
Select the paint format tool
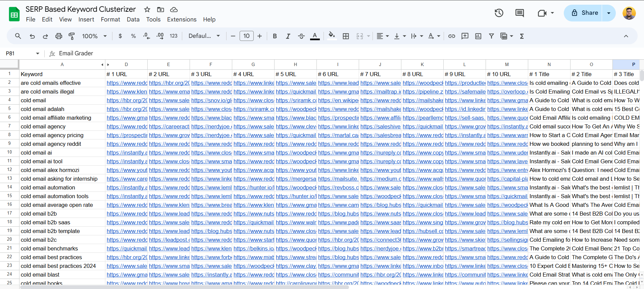pyautogui.click(x=71, y=36)
